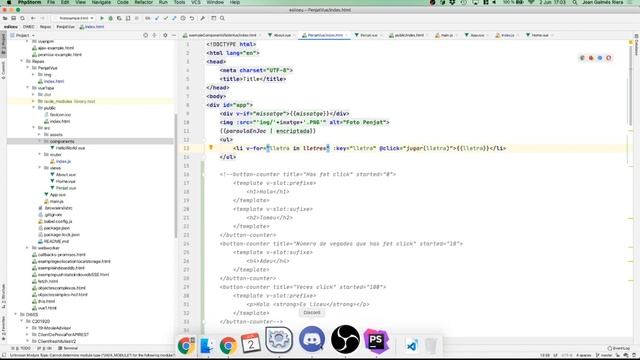Click the Open folder icon in the toolbar
Image resolution: width=640 pixels, height=360 pixels.
[x=5, y=18]
